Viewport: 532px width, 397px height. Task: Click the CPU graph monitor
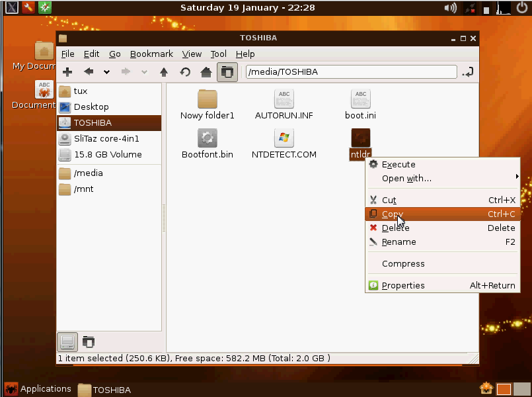tap(504, 8)
